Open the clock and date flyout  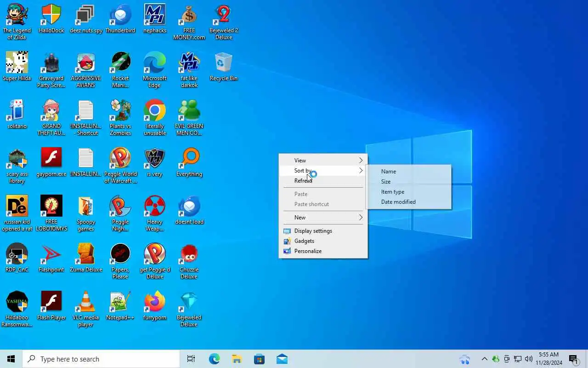tap(549, 359)
